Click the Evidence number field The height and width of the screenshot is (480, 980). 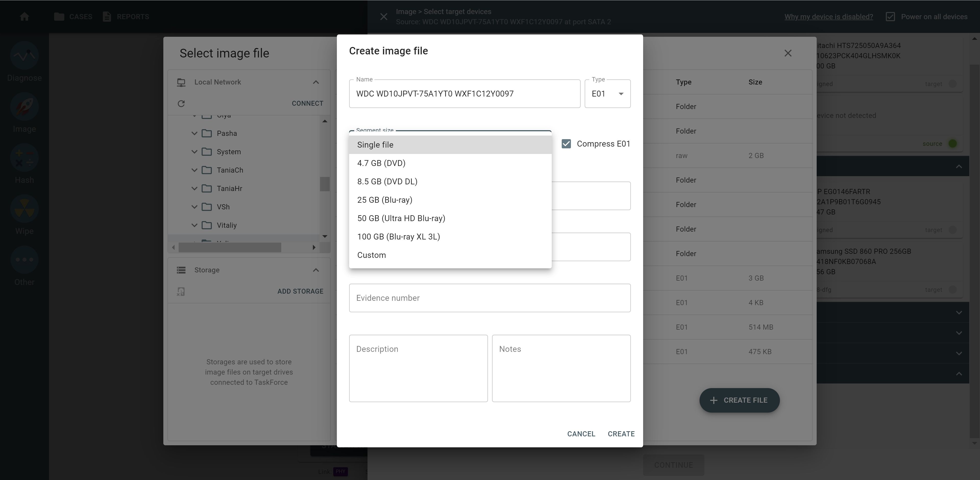pos(490,298)
